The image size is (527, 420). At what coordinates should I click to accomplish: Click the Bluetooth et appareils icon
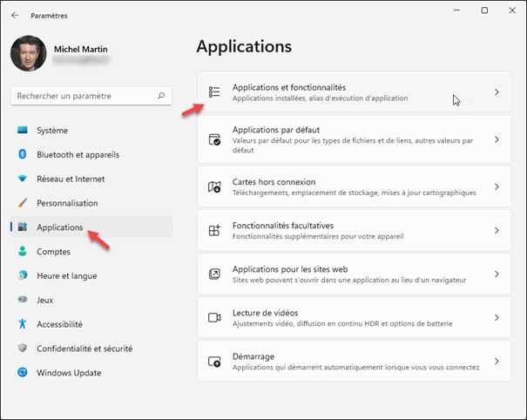pos(23,154)
